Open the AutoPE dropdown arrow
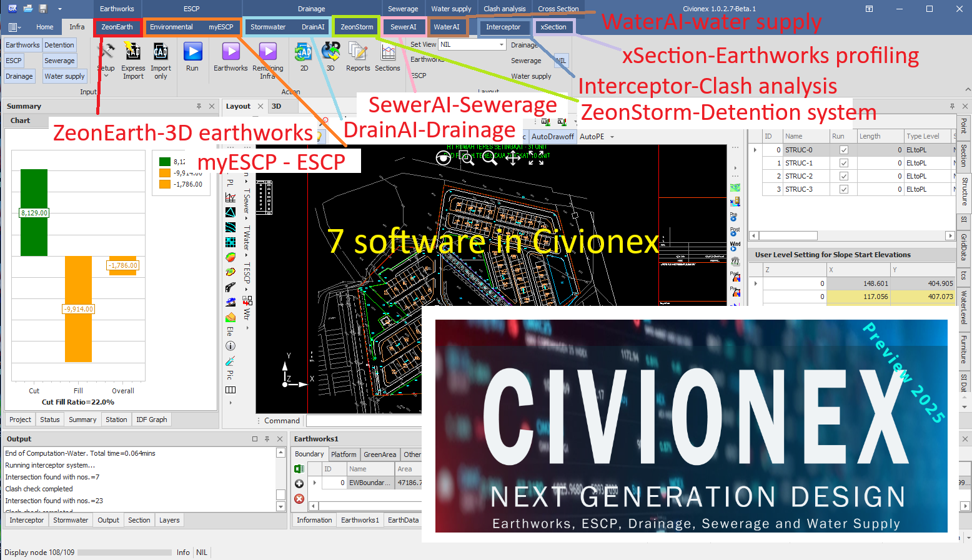972x560 pixels. (612, 137)
